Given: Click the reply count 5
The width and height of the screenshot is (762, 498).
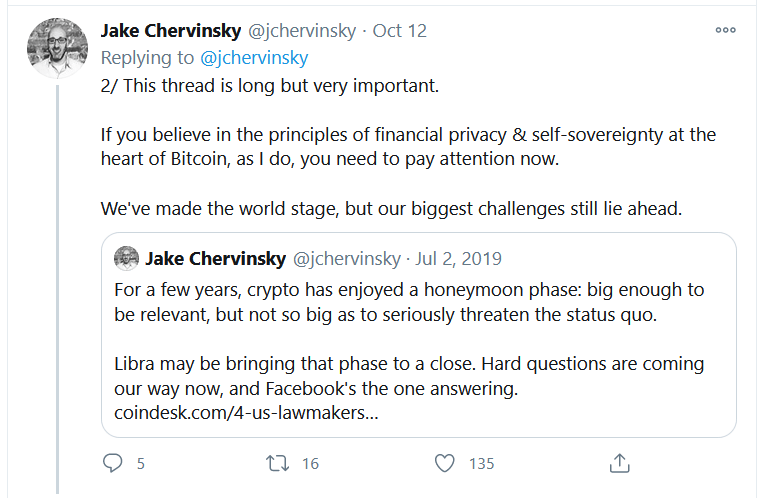Looking at the screenshot, I should pos(141,464).
